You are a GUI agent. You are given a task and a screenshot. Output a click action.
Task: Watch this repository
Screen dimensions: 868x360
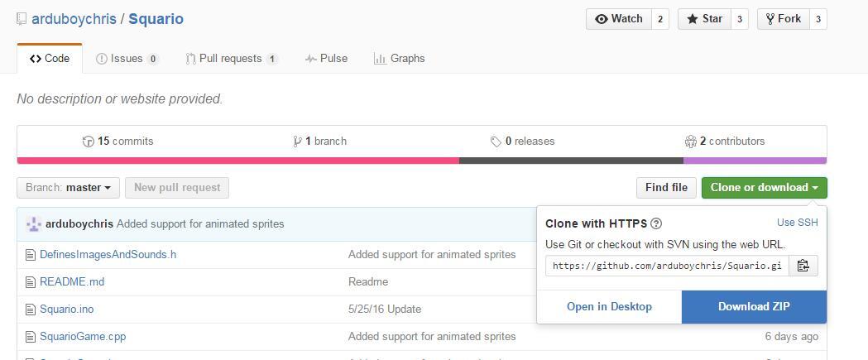619,19
